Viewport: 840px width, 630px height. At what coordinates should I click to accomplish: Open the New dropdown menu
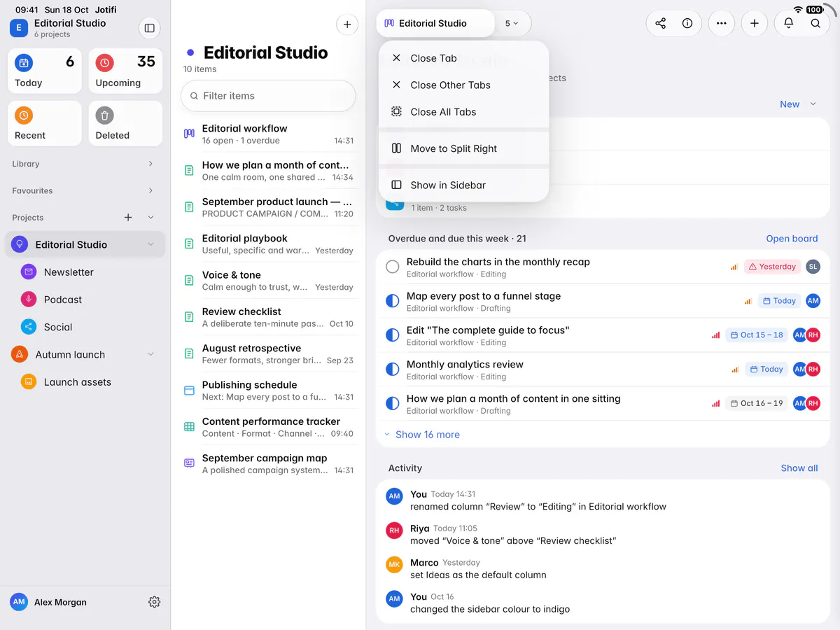click(798, 104)
